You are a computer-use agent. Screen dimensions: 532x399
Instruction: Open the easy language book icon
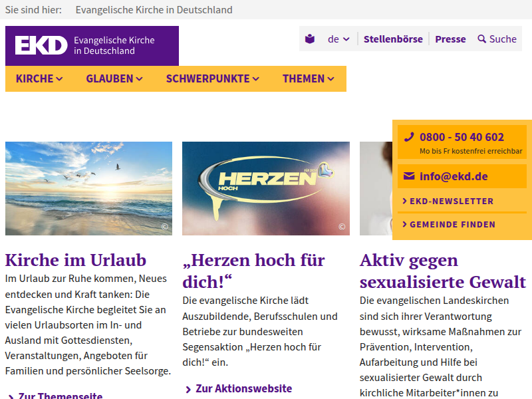[310, 39]
